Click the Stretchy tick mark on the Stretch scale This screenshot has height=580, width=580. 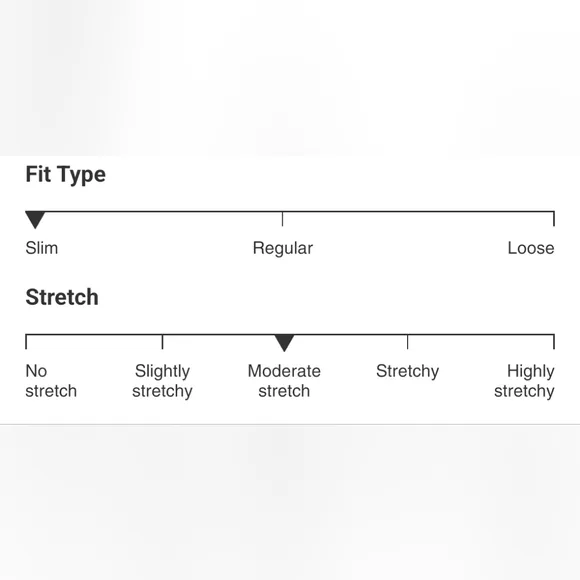pos(408,341)
